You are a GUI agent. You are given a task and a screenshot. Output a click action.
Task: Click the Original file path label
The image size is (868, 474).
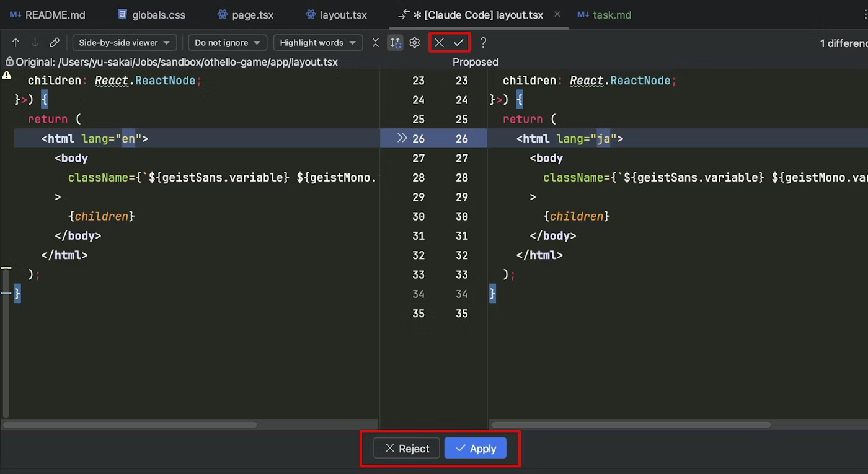coord(177,62)
